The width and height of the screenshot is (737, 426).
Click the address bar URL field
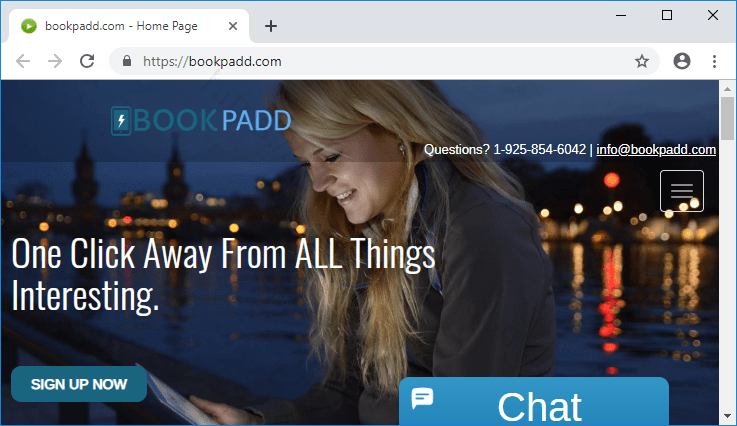click(x=380, y=61)
